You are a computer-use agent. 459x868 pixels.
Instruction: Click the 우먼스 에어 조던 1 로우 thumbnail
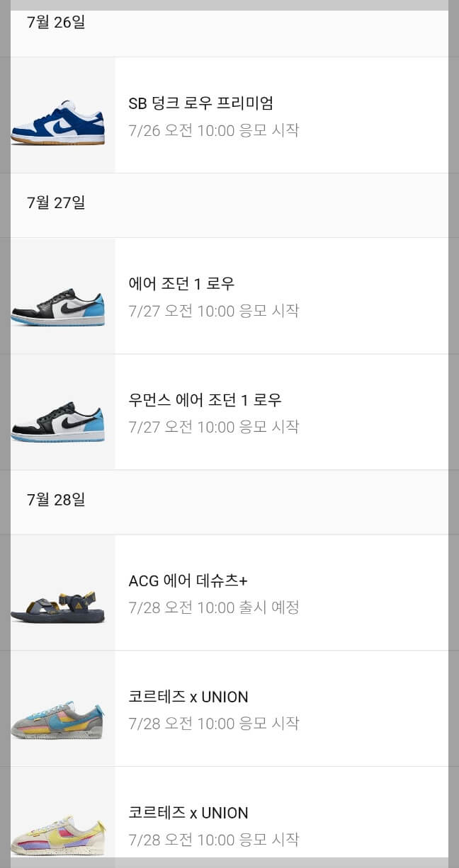point(60,411)
